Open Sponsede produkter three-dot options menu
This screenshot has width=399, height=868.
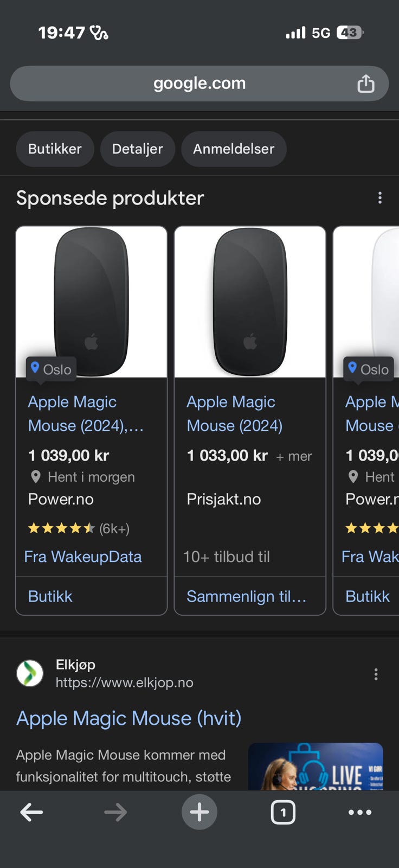379,198
